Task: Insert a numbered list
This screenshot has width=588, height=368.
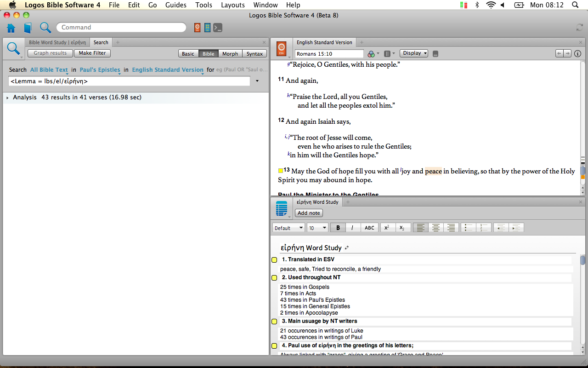Action: 484,228
